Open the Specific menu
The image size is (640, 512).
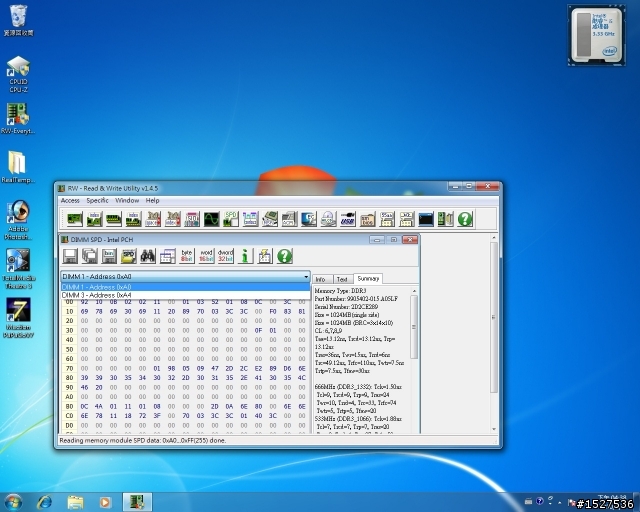point(97,200)
